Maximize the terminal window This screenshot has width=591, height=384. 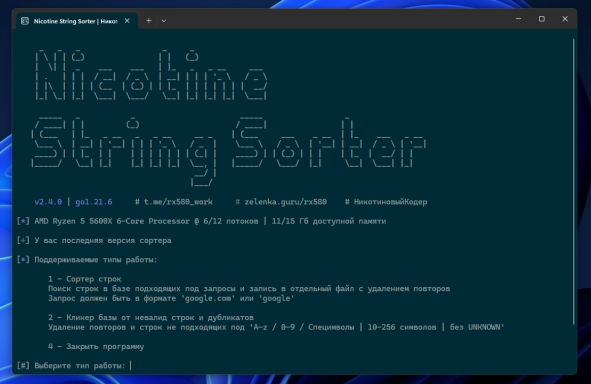542,18
